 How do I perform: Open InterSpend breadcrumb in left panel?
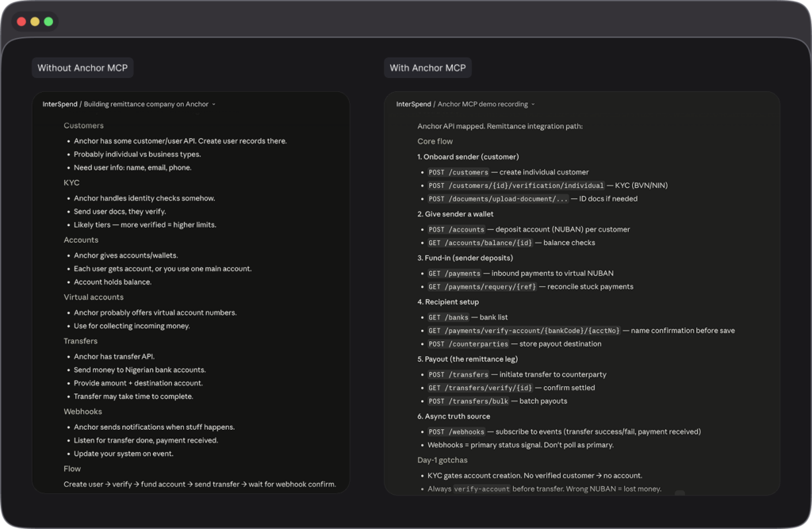pyautogui.click(x=59, y=104)
